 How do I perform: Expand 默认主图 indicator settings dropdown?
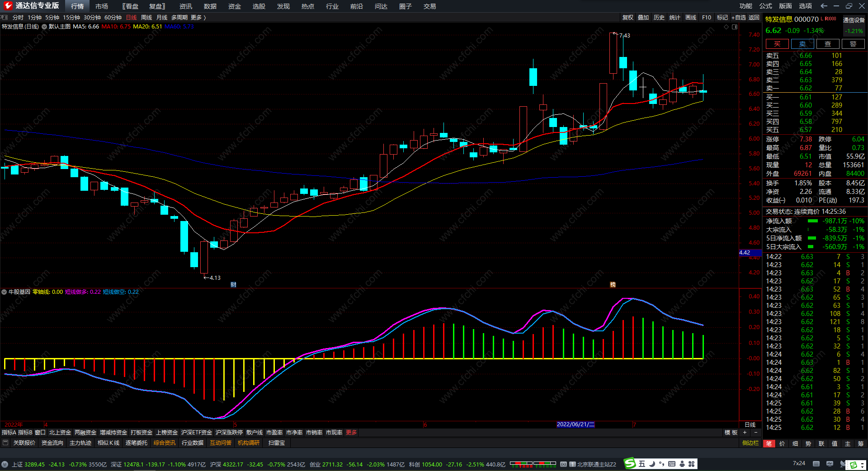pos(44,27)
